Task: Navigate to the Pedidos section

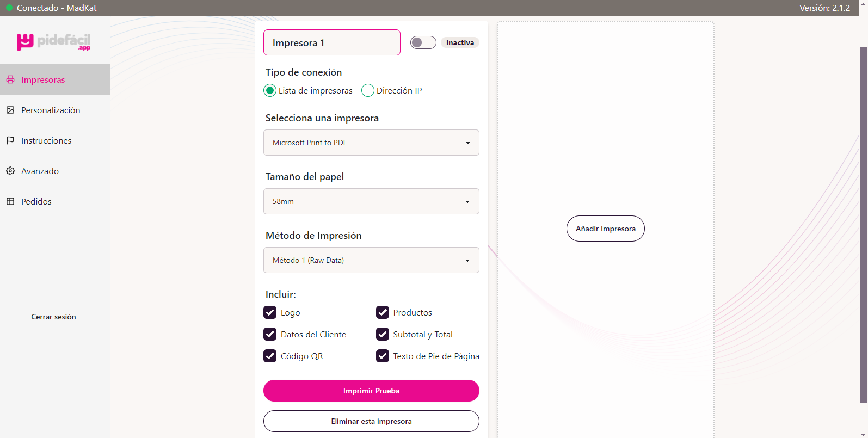Action: [x=36, y=201]
